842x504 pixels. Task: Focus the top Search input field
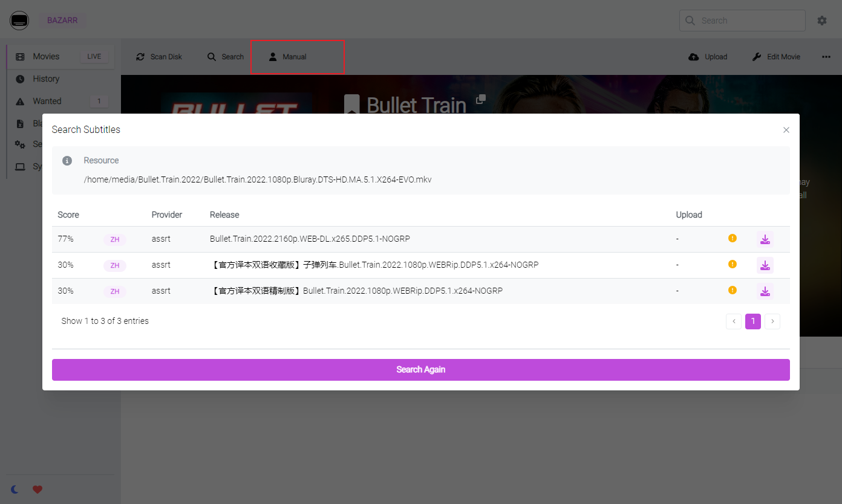click(x=742, y=21)
